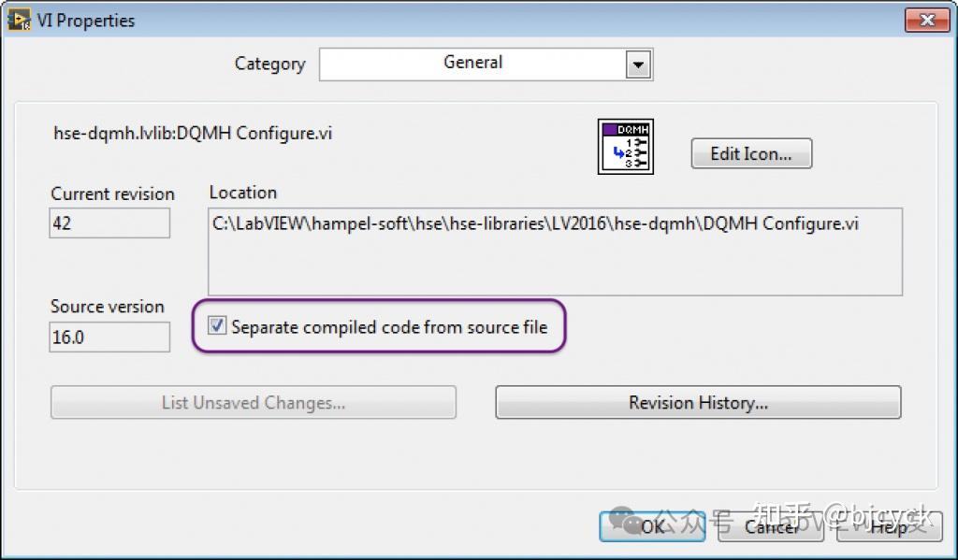This screenshot has height=560, width=958.
Task: Click the Source version field showing 16.0
Action: point(109,337)
